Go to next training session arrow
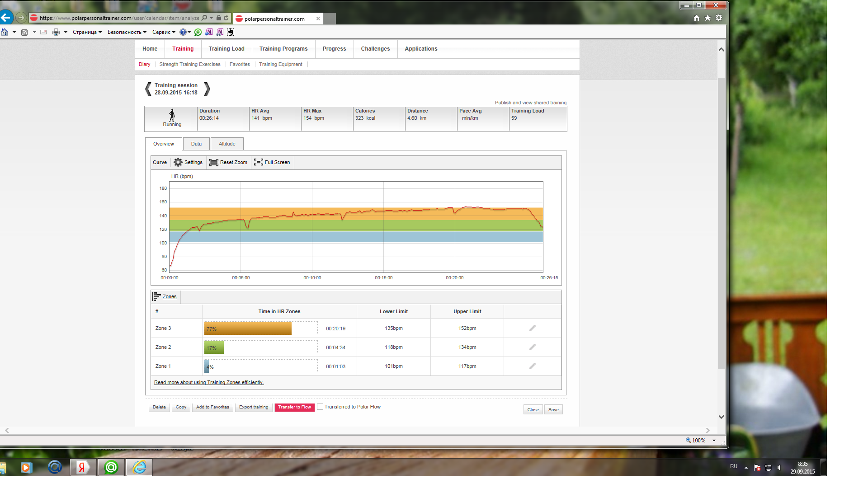This screenshot has width=868, height=488. coord(207,89)
